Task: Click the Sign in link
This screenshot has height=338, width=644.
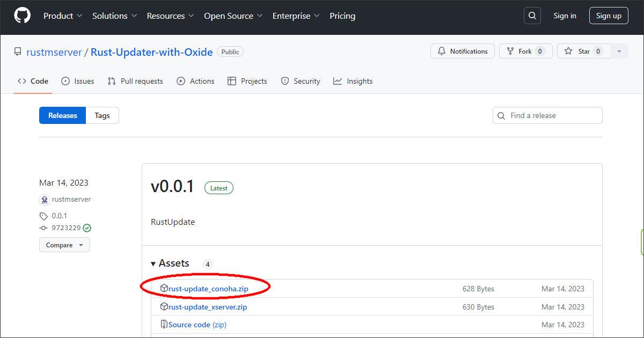Action: point(565,16)
